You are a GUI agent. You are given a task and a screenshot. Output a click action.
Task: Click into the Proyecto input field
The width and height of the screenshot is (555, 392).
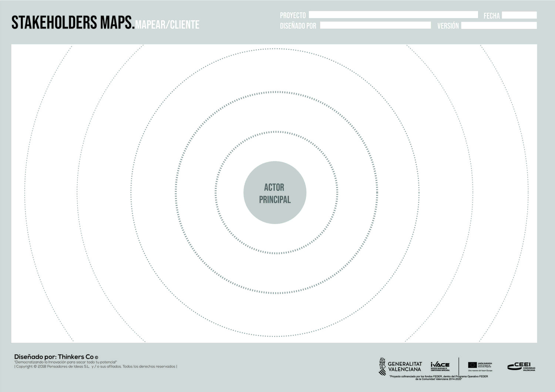click(x=393, y=15)
